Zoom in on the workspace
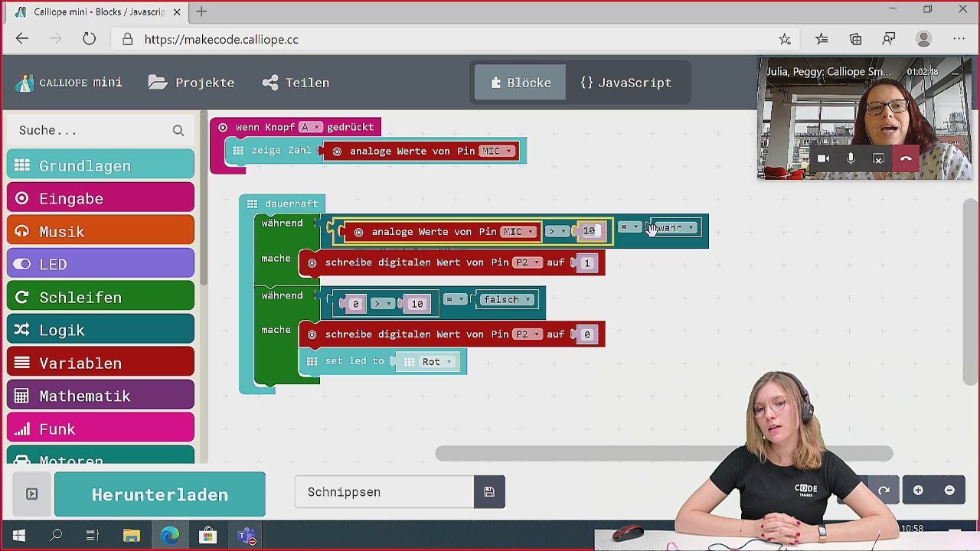 918,490
